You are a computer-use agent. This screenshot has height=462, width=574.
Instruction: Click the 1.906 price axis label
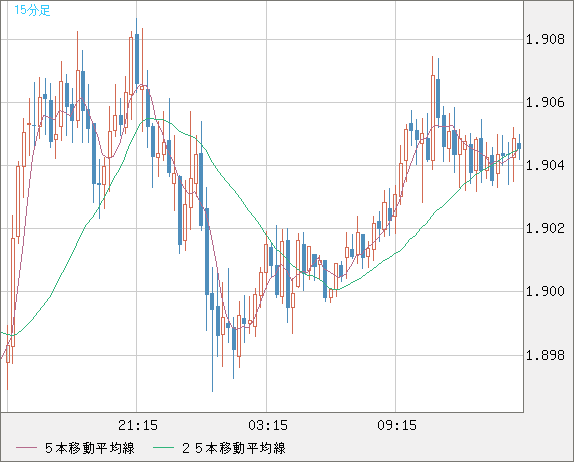pos(545,102)
